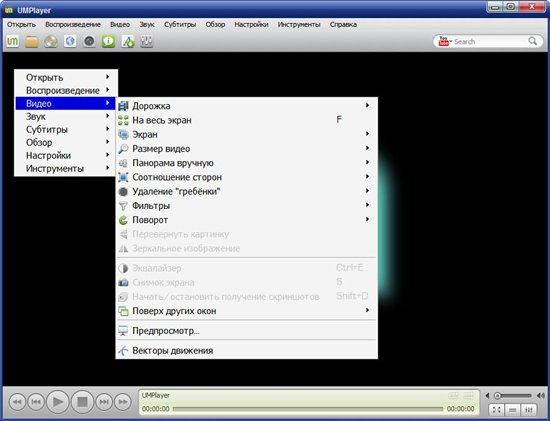This screenshot has height=421, width=550.
Task: Show file info with green info icon
Action: click(108, 42)
